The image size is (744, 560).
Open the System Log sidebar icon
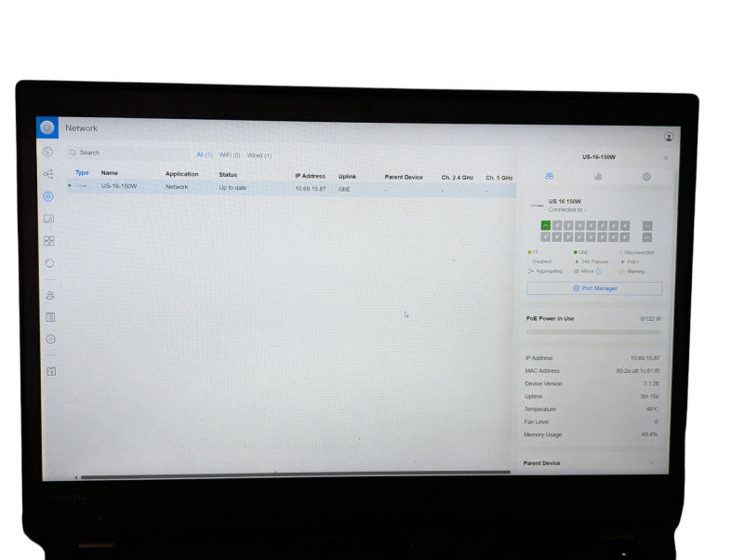pos(50,317)
